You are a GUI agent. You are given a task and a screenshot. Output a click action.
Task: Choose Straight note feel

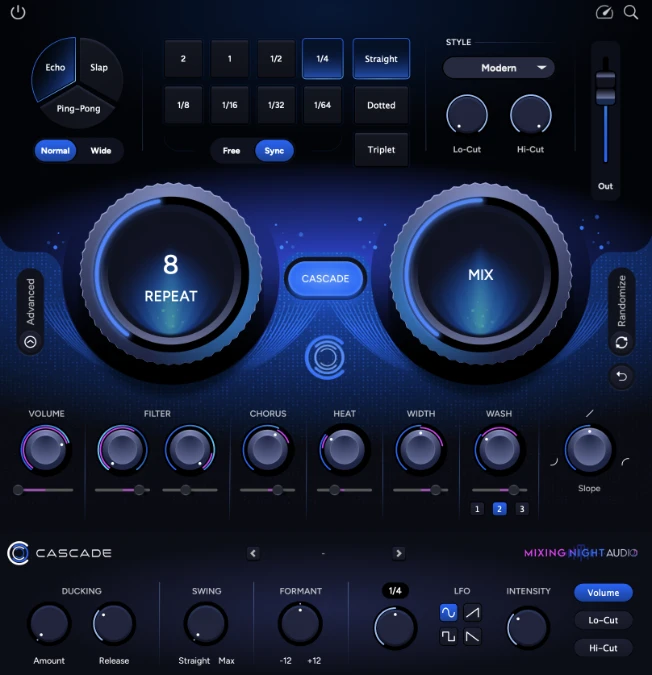tap(381, 59)
